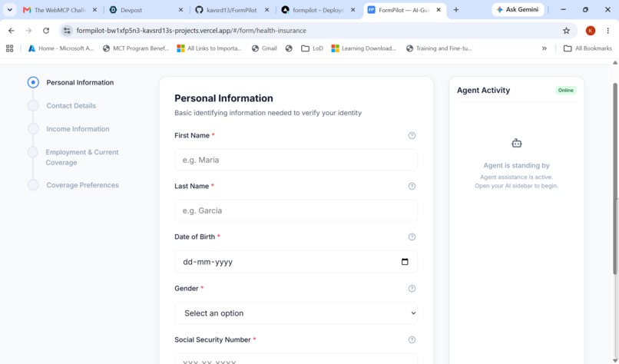
Task: Open the All Bookmarks folder
Action: click(x=588, y=48)
